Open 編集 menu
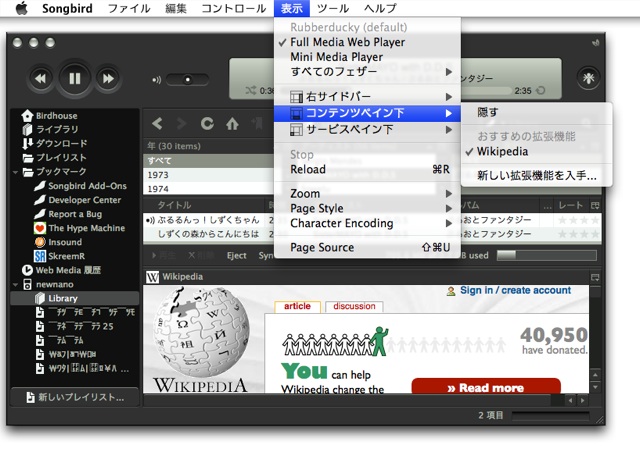This screenshot has height=449, width=640. [x=176, y=8]
